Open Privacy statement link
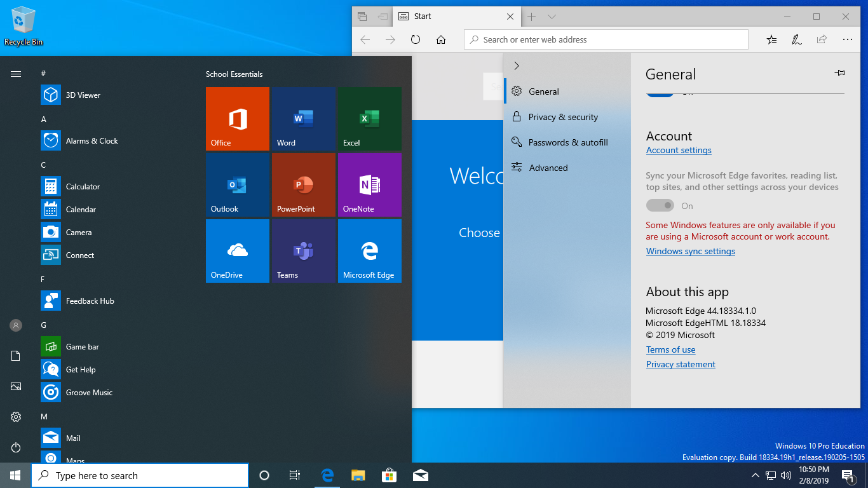The width and height of the screenshot is (868, 488). click(x=681, y=365)
